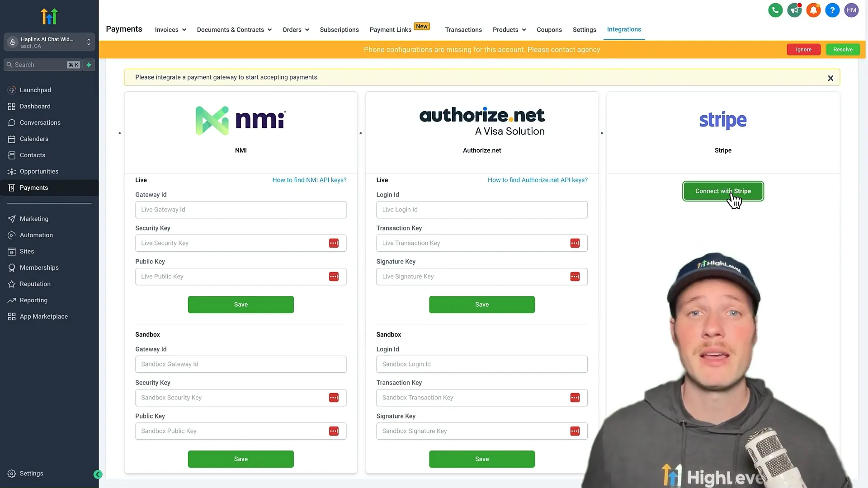Screen dimensions: 868x488
Task: Reveal the NMI Live Public Key
Action: [x=334, y=277]
